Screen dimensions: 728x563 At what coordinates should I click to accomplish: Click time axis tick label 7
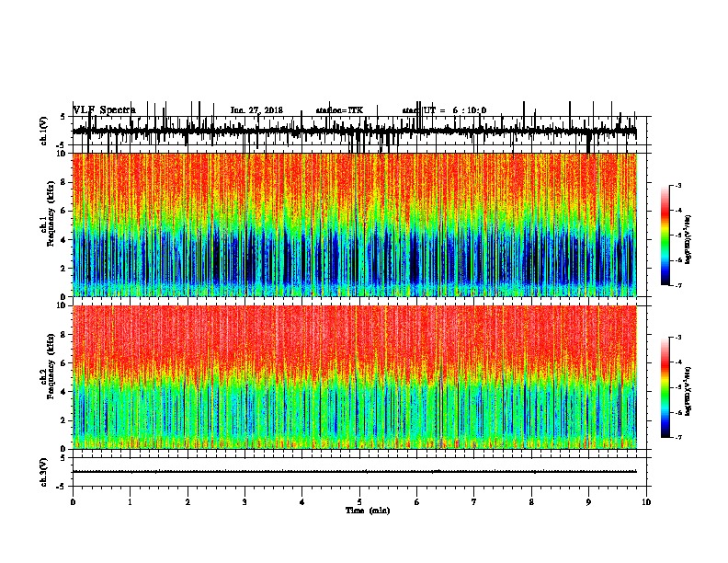474,502
